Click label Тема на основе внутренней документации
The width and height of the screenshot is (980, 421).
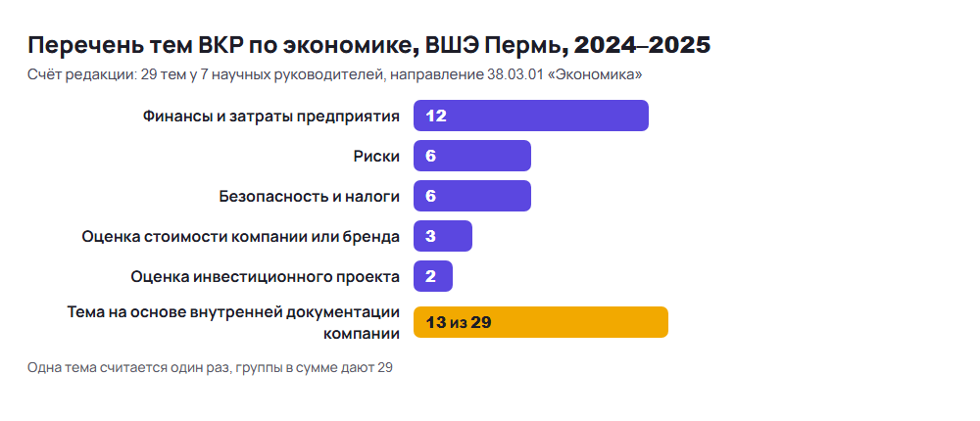pyautogui.click(x=233, y=311)
